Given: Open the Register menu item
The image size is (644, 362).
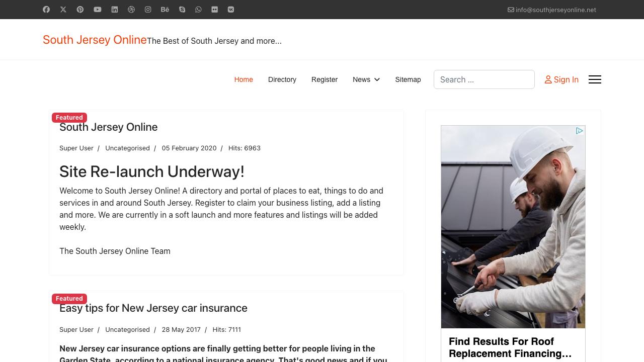Looking at the screenshot, I should tap(325, 79).
